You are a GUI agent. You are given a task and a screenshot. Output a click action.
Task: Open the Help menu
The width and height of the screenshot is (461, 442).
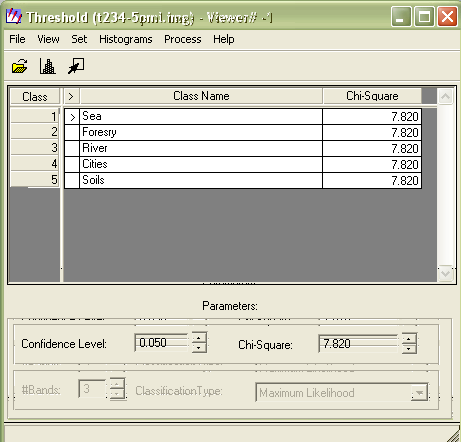pyautogui.click(x=224, y=39)
